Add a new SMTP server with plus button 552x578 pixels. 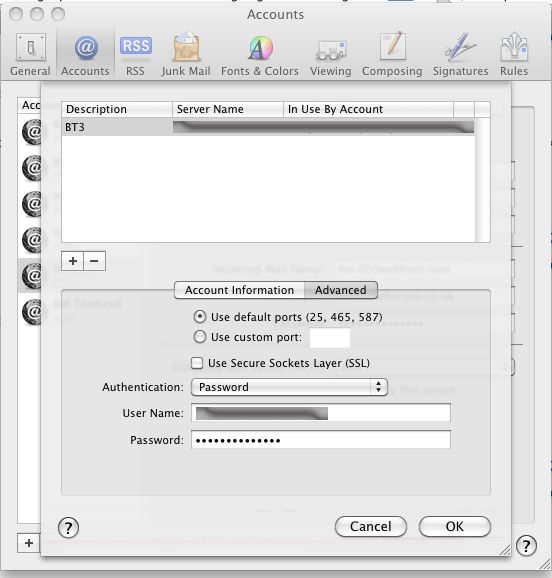click(x=73, y=261)
